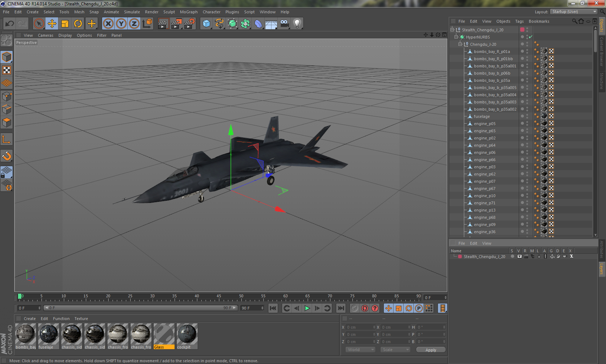606x364 pixels.
Task: Click the Apply button
Action: [x=431, y=350]
